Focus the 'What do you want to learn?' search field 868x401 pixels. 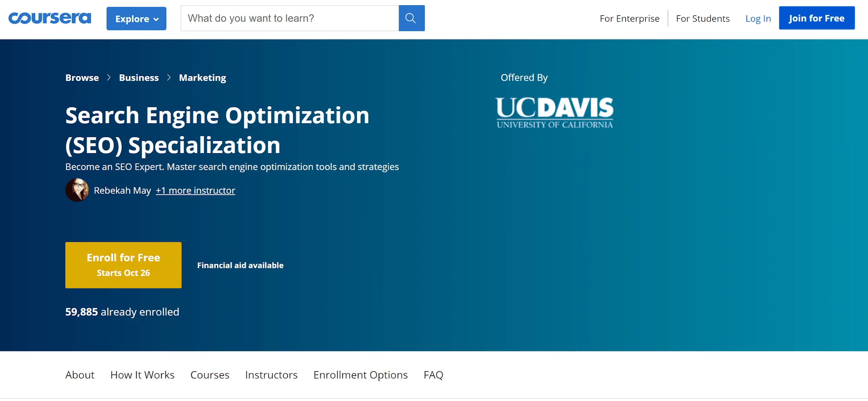point(290,18)
